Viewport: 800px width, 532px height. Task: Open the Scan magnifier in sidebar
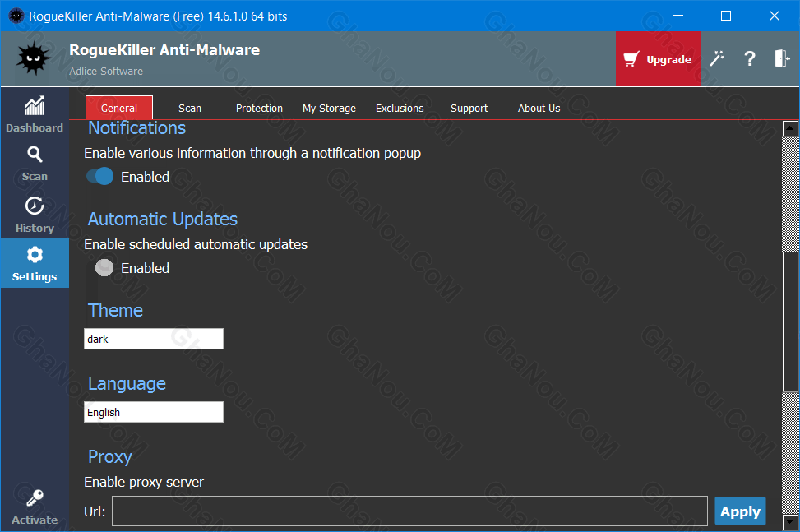click(35, 154)
